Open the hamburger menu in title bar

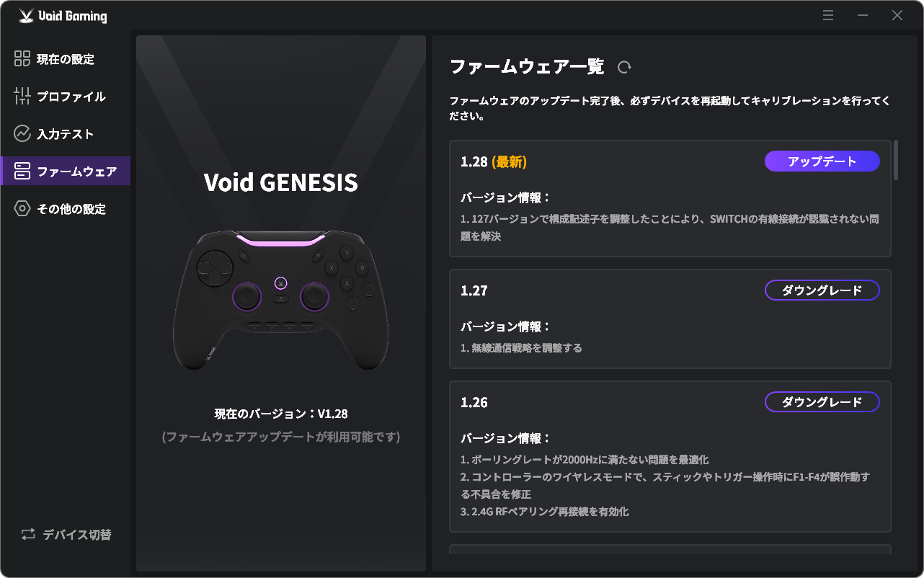click(828, 15)
